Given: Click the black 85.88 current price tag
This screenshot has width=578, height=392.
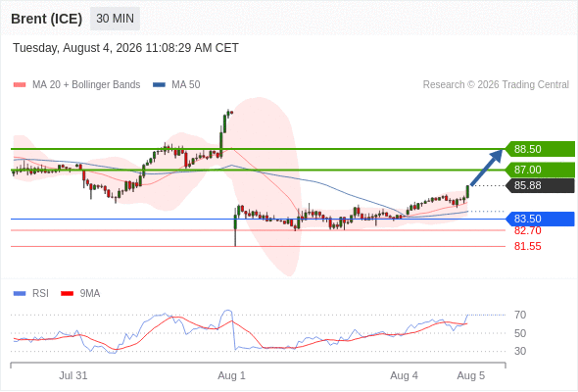Looking at the screenshot, I should (x=540, y=185).
